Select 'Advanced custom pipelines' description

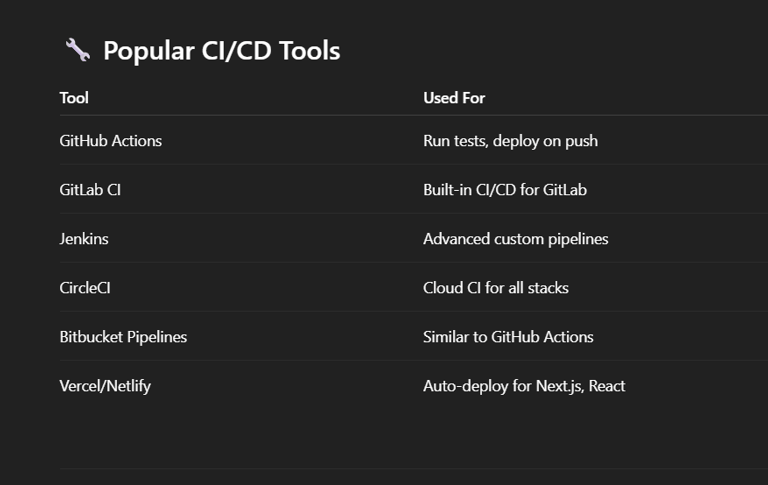pyautogui.click(x=516, y=239)
